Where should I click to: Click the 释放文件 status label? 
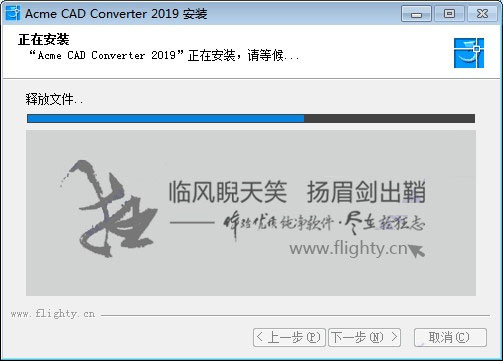pos(54,99)
